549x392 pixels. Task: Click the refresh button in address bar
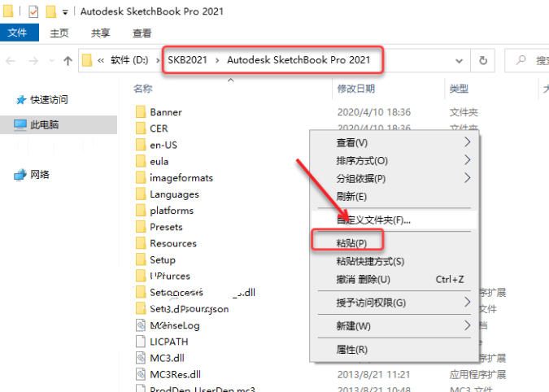click(x=483, y=60)
